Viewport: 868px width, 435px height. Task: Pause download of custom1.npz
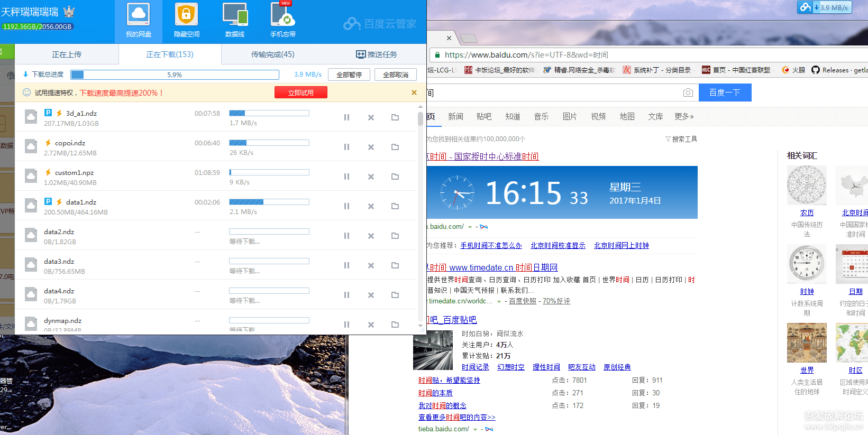click(346, 177)
